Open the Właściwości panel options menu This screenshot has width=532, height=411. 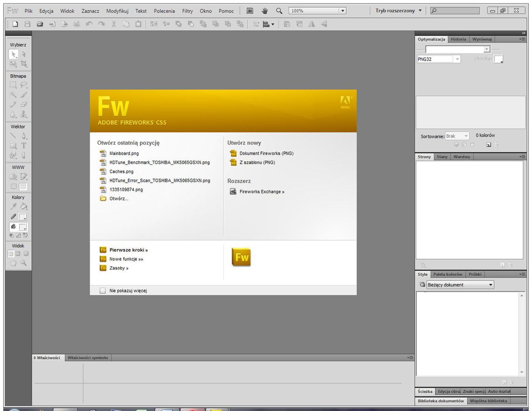click(410, 358)
